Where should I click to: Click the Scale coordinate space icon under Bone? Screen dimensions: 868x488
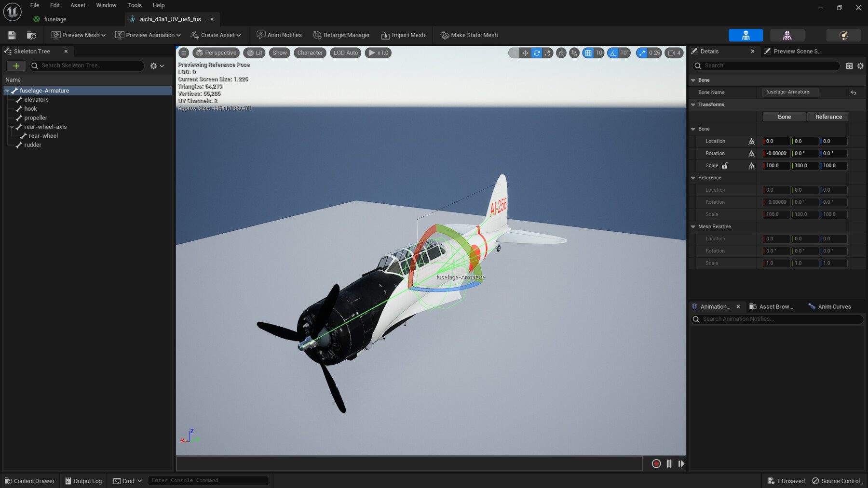[x=751, y=166]
